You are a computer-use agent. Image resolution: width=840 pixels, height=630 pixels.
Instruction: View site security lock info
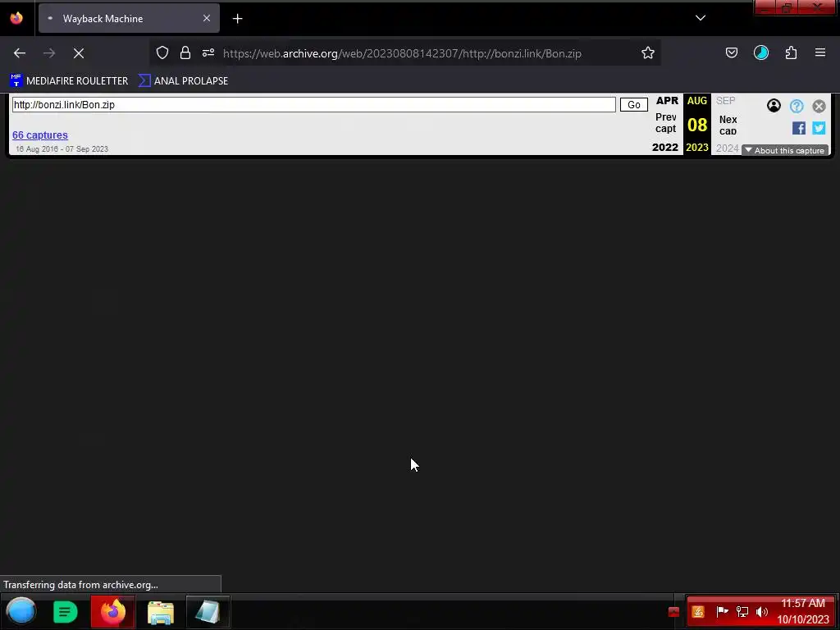[185, 52]
